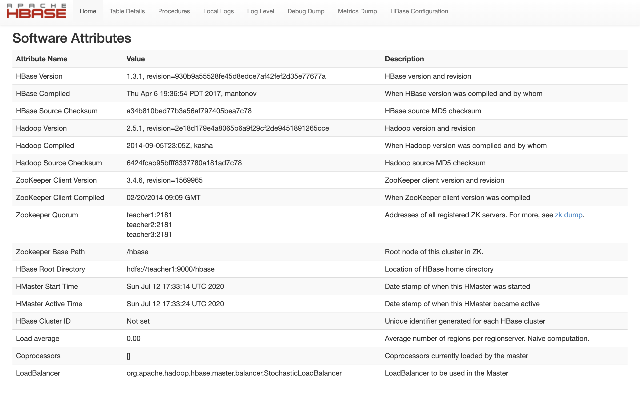Screen dimensions: 640x400
Task: Select the teacher3:2181 quorum entry
Action: [x=149, y=234]
